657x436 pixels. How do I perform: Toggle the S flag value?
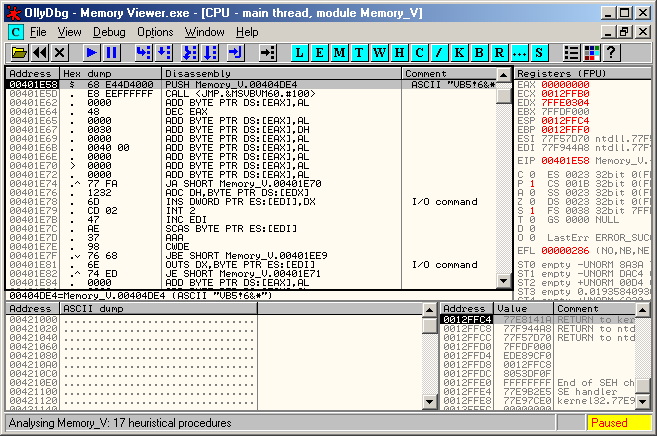(x=532, y=211)
